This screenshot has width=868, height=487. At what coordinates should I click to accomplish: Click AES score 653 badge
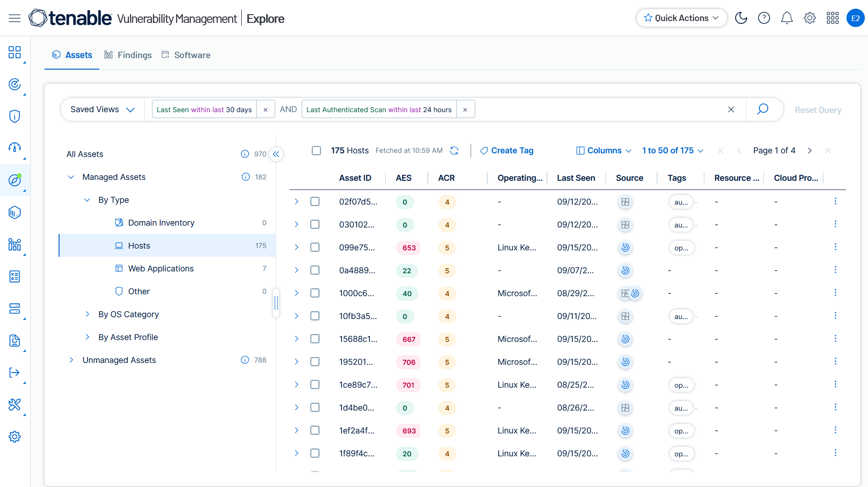tap(409, 248)
